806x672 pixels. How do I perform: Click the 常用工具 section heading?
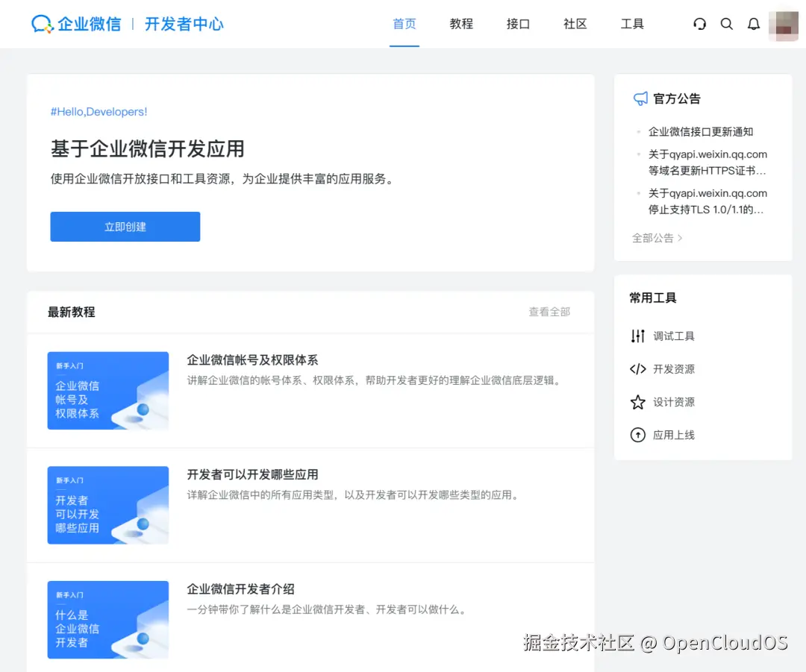(653, 298)
